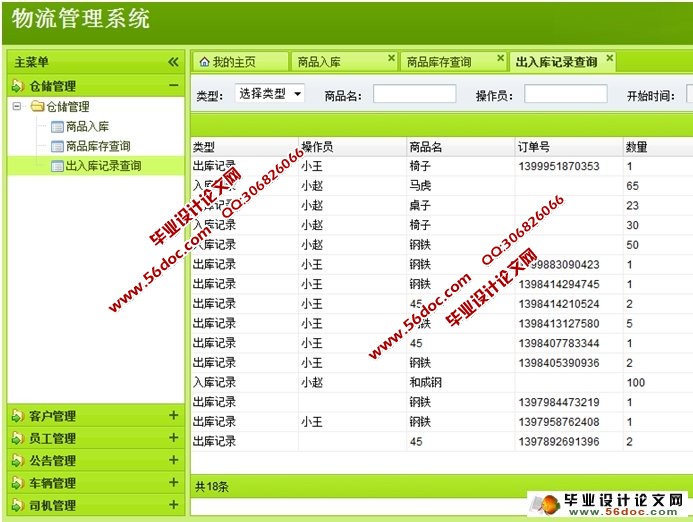The width and height of the screenshot is (693, 522).
Task: Click the 车辆管理 section icon
Action: [17, 483]
